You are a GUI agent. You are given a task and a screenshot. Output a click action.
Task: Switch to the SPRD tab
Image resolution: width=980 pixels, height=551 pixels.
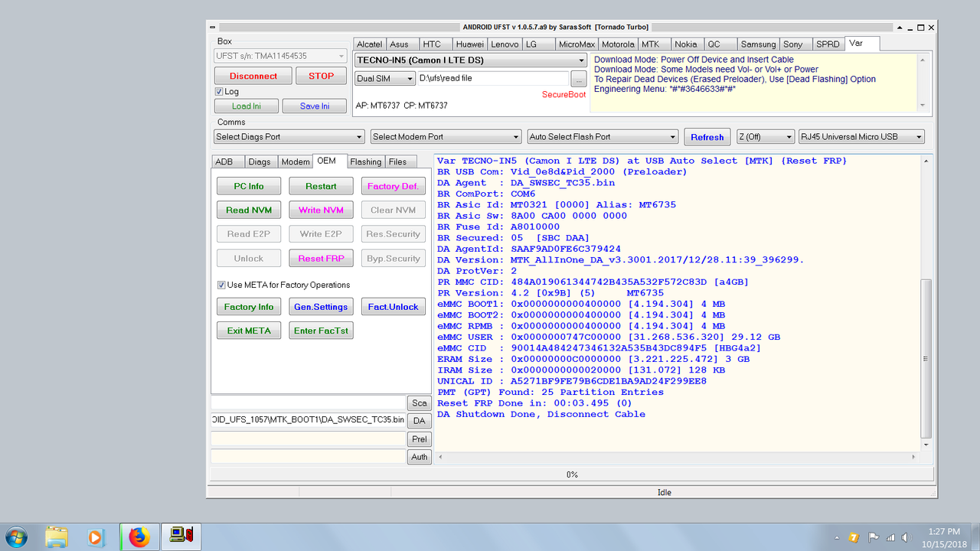point(828,44)
